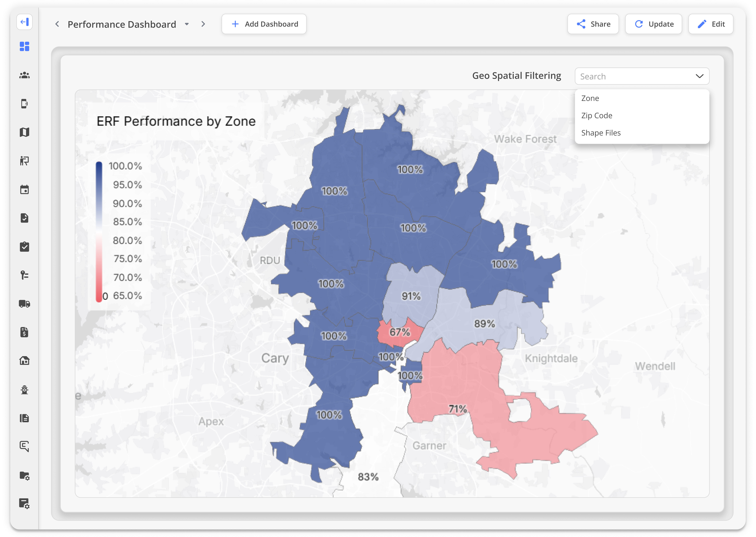Expand the Performance Dashboard title dropdown arrow
The image size is (756, 537).
tap(187, 24)
